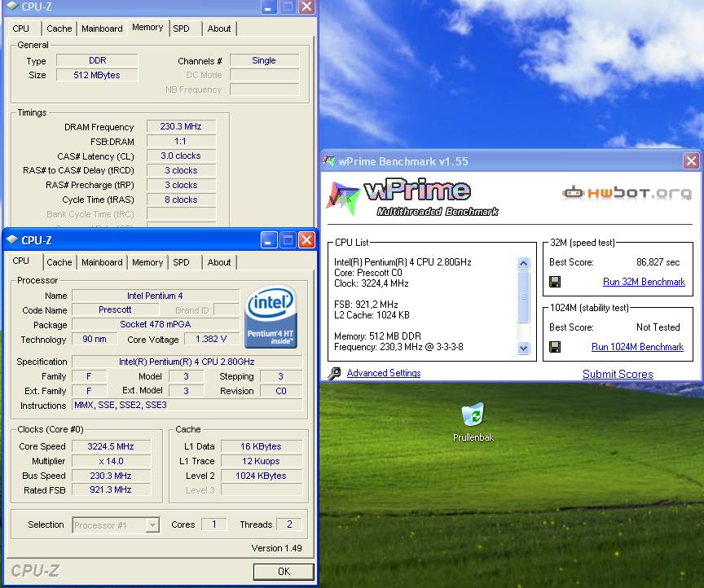Open Mainboard tab in back CPU-Z window
Screen dimensions: 704x588
102,29
